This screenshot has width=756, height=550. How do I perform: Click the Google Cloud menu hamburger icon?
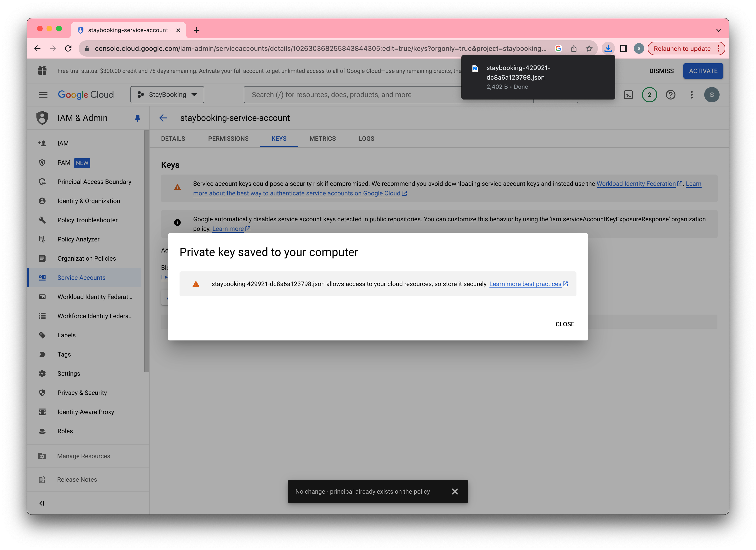pos(42,94)
